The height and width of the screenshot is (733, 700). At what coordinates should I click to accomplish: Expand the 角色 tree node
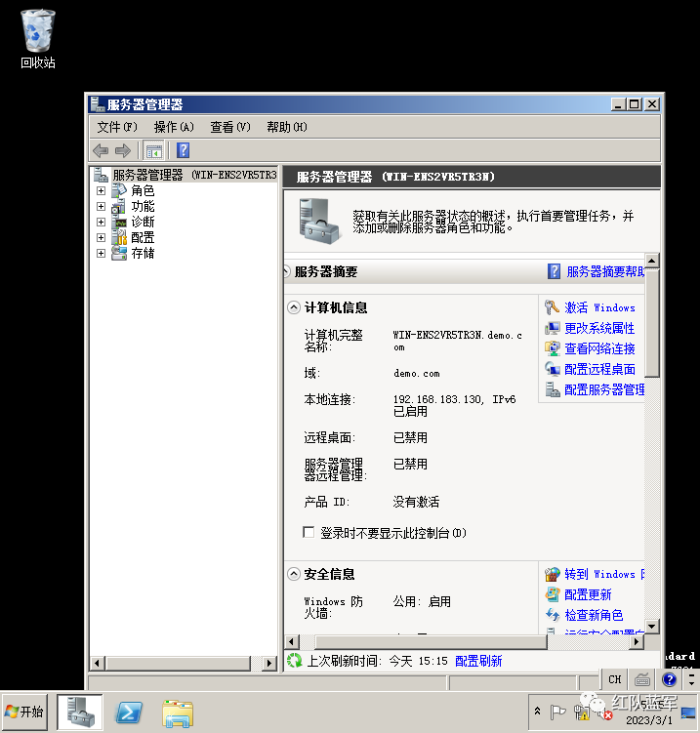pyautogui.click(x=101, y=190)
